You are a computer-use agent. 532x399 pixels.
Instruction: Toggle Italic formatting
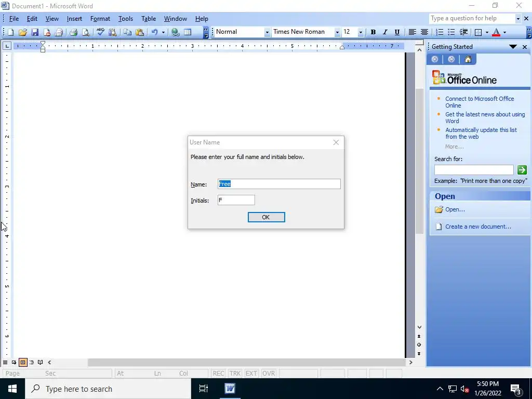(x=385, y=32)
